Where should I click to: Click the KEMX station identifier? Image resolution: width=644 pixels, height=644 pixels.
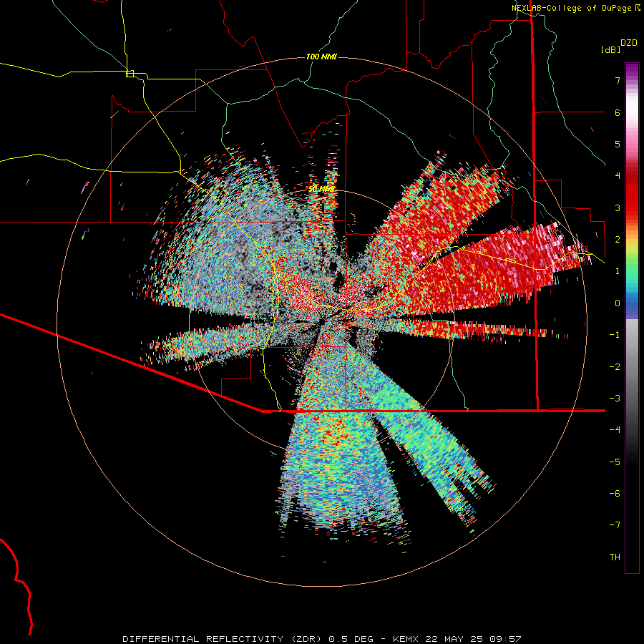tap(406, 639)
